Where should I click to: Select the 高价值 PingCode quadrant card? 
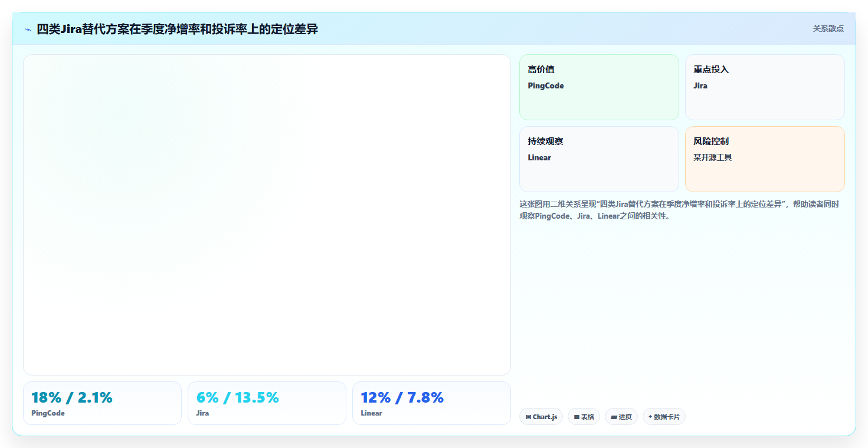click(599, 87)
